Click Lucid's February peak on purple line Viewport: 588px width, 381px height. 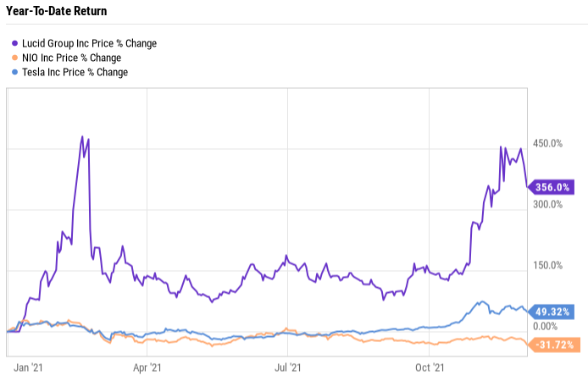(x=82, y=136)
